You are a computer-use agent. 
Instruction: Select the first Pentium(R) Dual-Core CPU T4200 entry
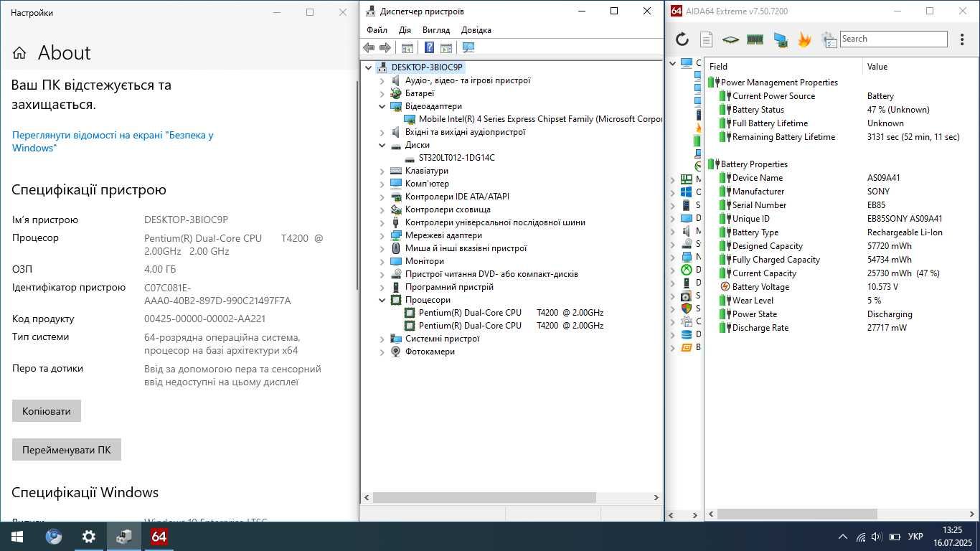511,313
